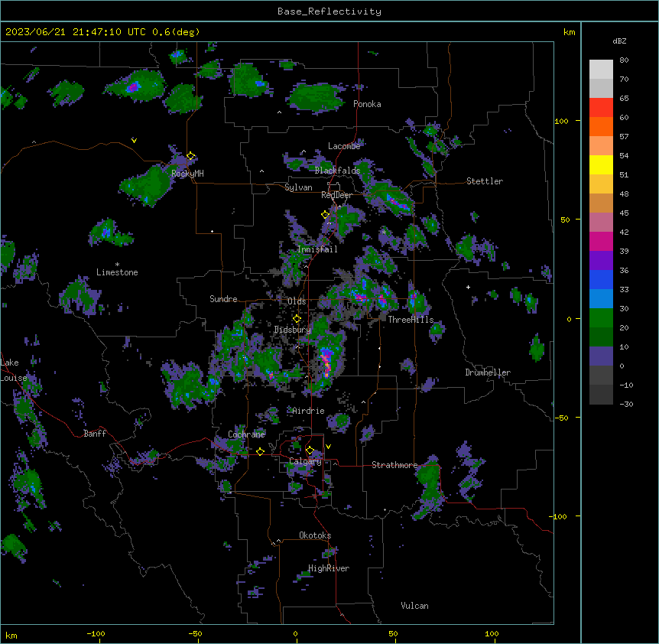659x644 pixels.
Task: Click the yellow diamond marker beside RockyMH
Action: [190, 156]
